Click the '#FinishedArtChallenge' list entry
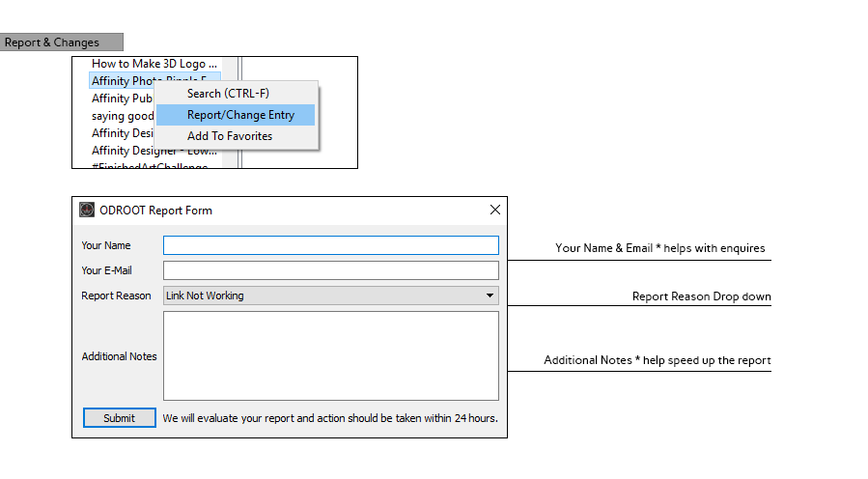Image resolution: width=868 pixels, height=479 pixels. point(149,166)
